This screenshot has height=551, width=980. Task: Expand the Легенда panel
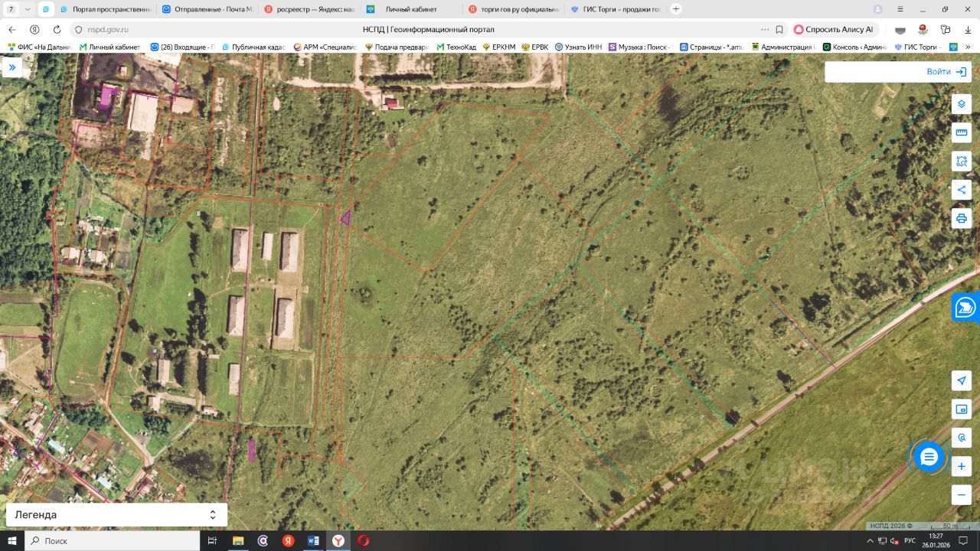[116, 515]
